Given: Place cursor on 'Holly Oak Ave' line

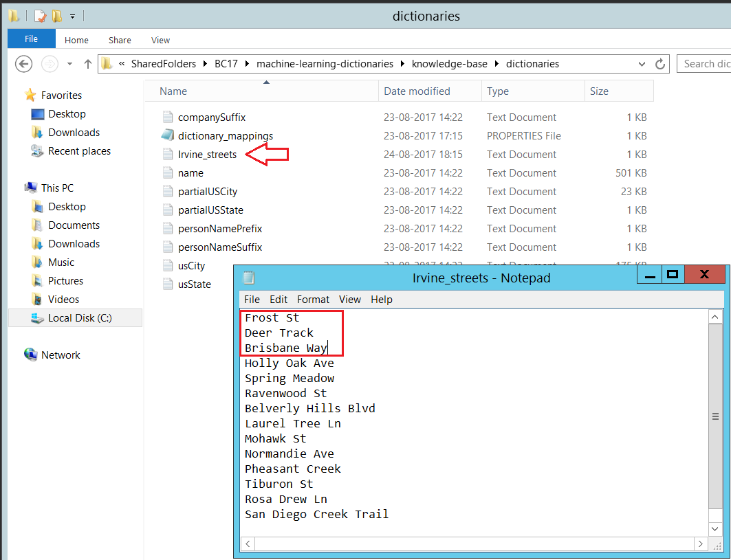Looking at the screenshot, I should (x=289, y=363).
